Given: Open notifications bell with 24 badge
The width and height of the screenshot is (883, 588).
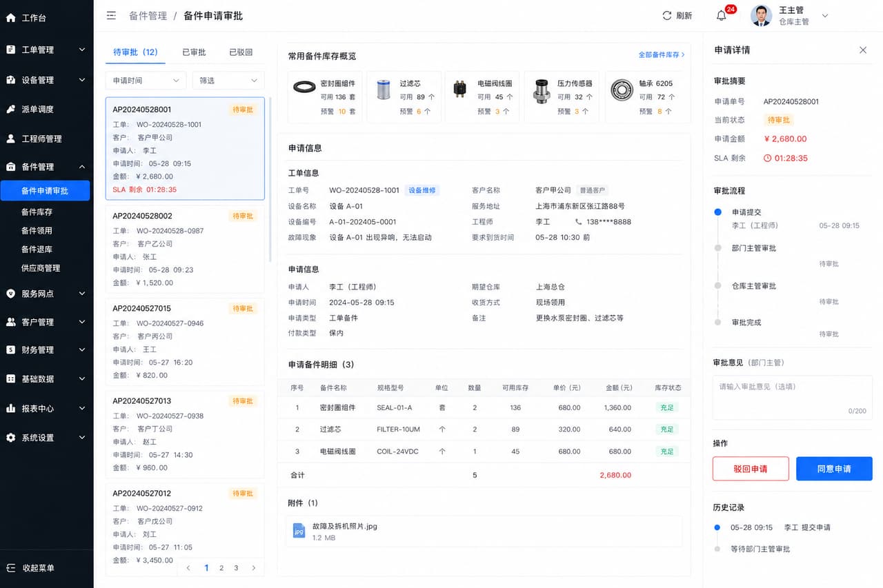Looking at the screenshot, I should 722,15.
